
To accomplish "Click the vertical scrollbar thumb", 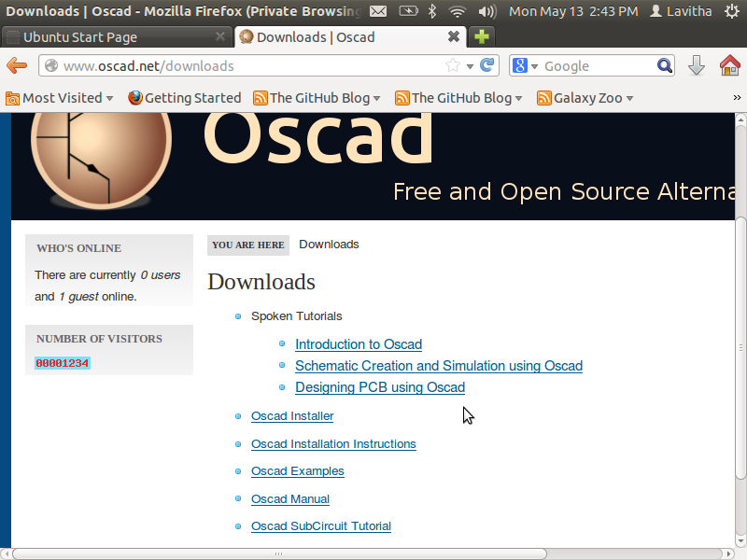I will tap(740, 347).
